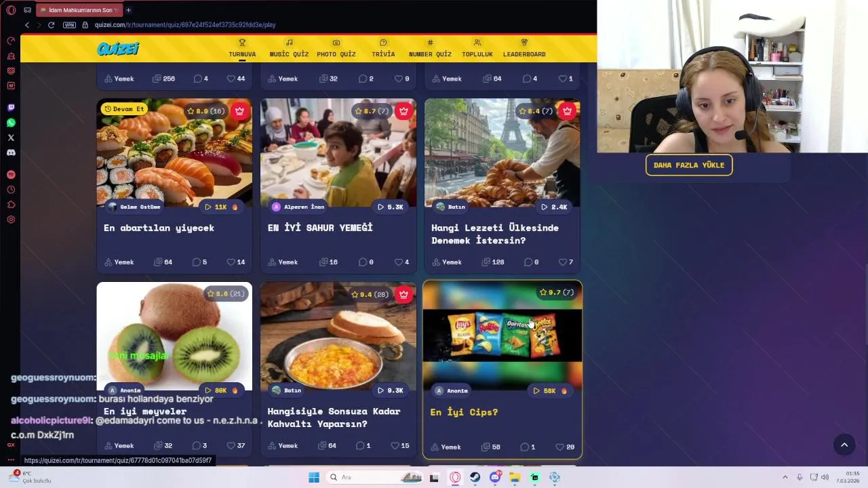
Task: Click crown icon on croissant Paris card
Action: [568, 111]
